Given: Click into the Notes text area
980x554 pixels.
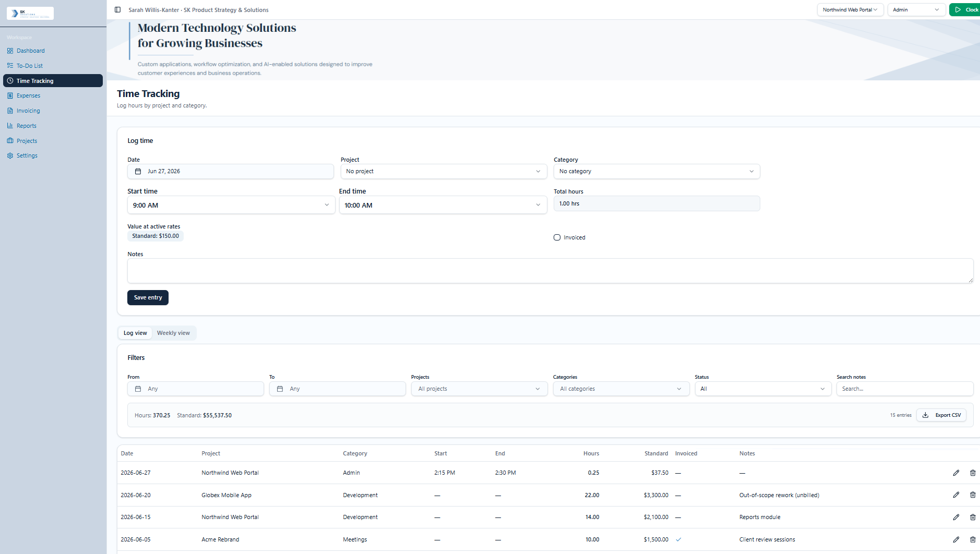Looking at the screenshot, I should 550,271.
